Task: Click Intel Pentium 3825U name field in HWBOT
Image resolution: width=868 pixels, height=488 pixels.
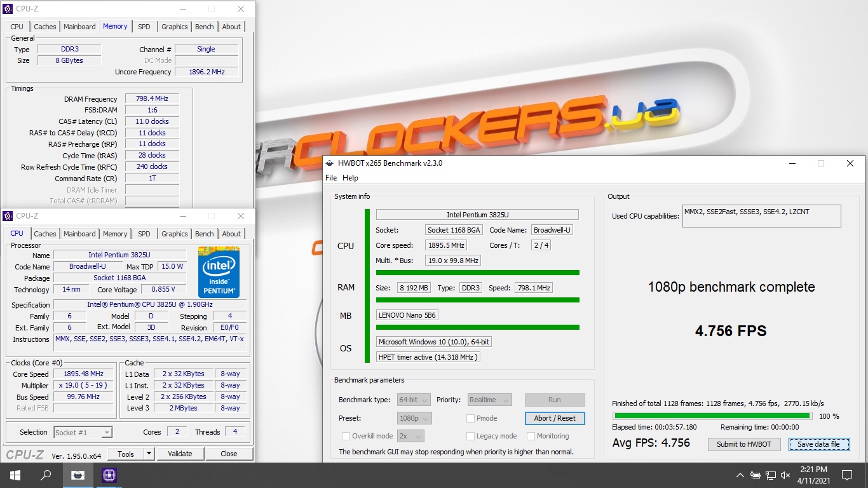Action: [x=477, y=215]
